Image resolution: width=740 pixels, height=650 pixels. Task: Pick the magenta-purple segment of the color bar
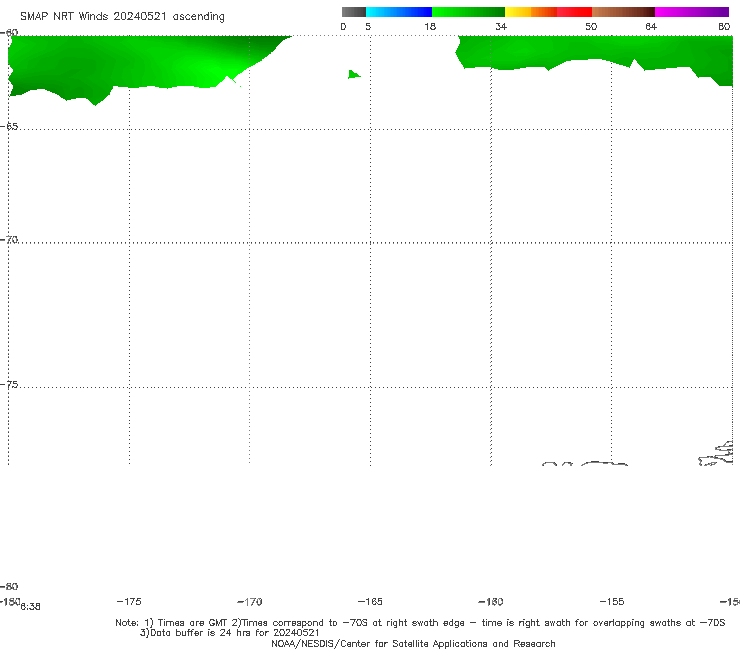692,12
